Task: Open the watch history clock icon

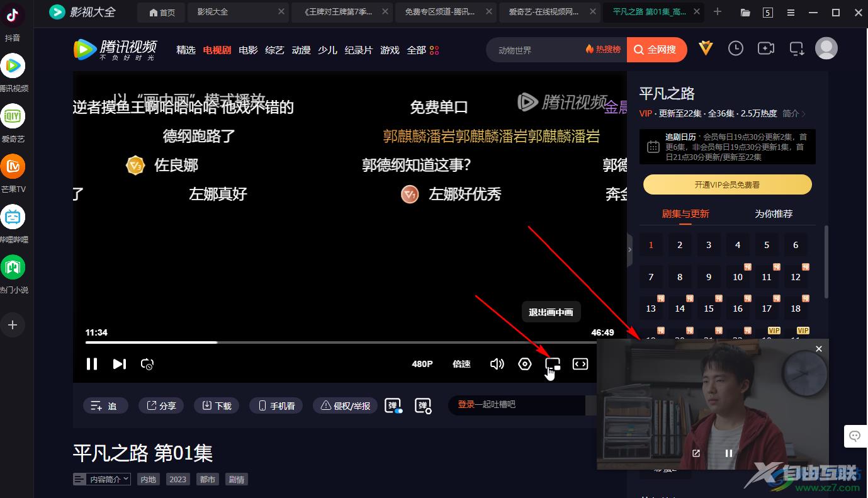Action: coord(735,48)
